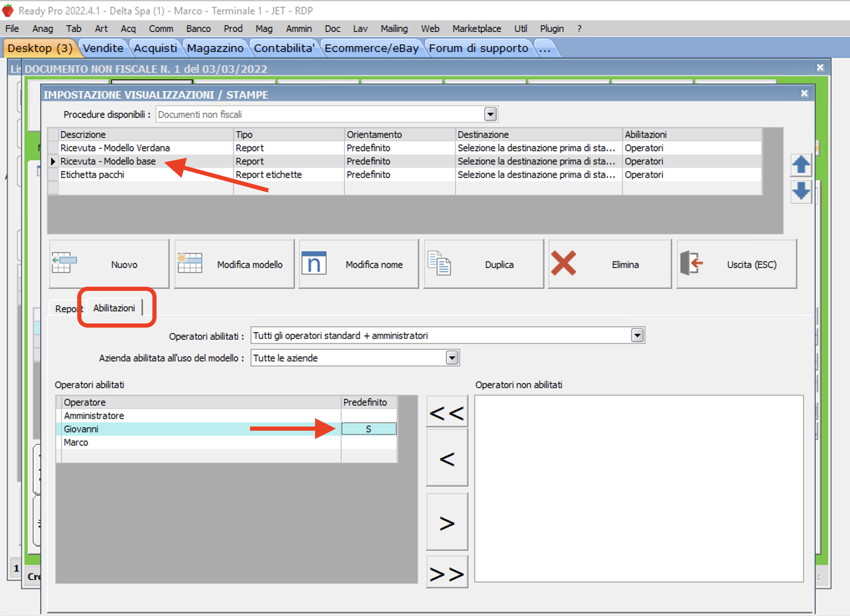The width and height of the screenshot is (850, 616).
Task: Toggle Predefinito cell for Amministratore
Action: click(x=368, y=416)
